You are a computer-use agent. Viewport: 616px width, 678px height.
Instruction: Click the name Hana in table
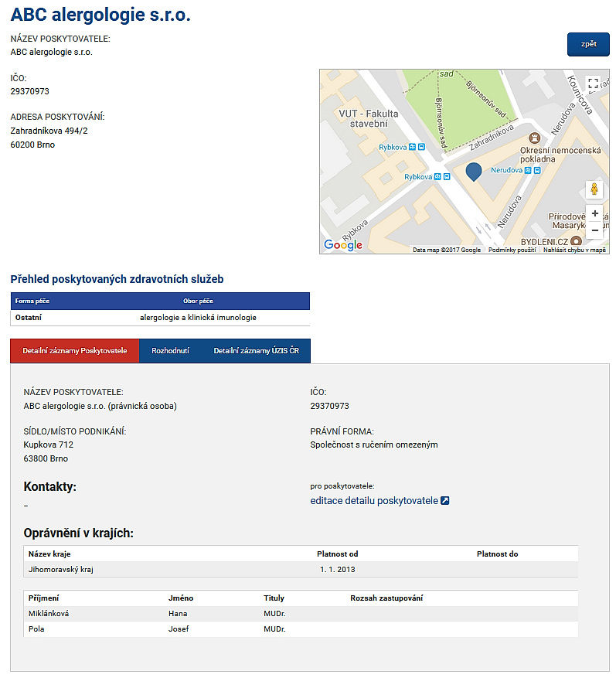pyautogui.click(x=178, y=614)
